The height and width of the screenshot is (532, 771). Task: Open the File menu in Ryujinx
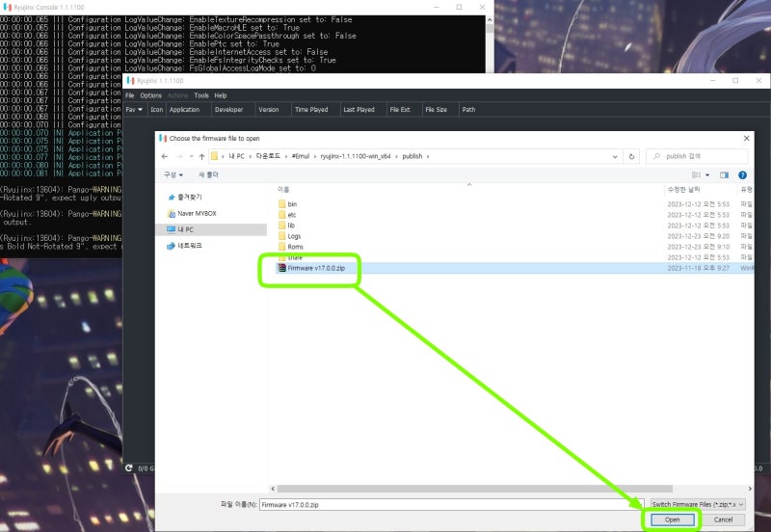(x=130, y=95)
